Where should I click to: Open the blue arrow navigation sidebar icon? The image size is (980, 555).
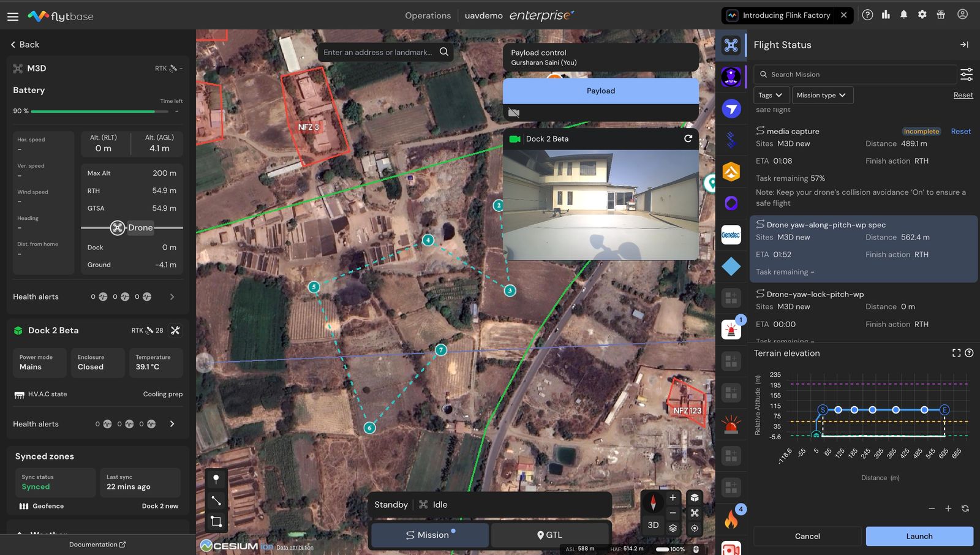[731, 108]
